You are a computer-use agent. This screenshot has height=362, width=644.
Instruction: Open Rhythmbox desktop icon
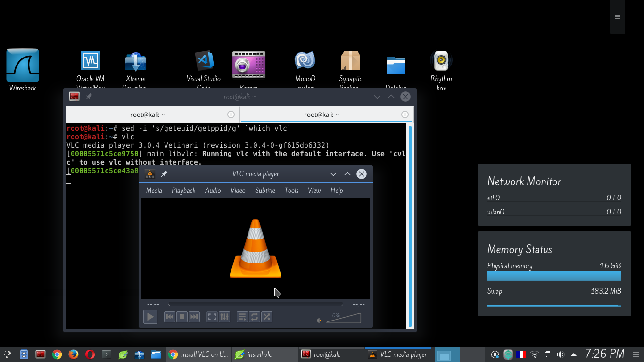pyautogui.click(x=441, y=71)
